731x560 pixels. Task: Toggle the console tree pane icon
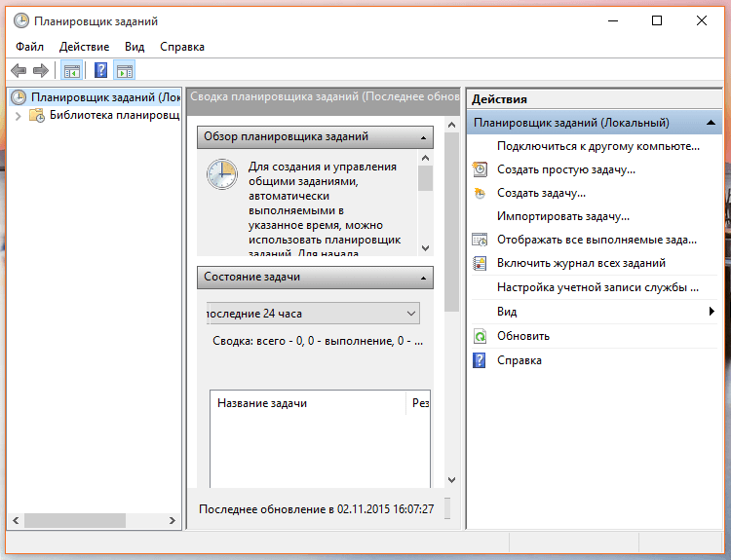[71, 70]
